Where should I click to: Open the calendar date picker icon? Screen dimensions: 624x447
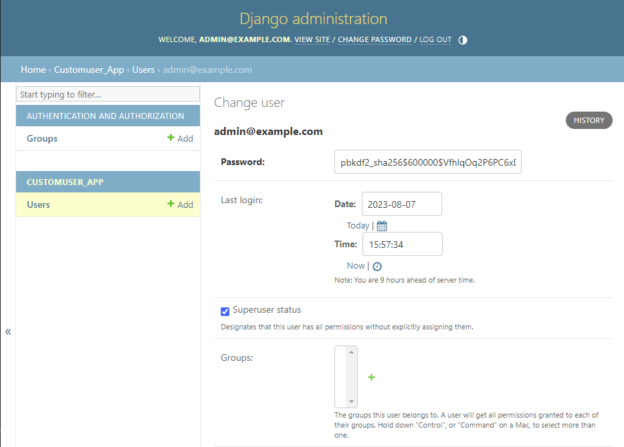tap(382, 226)
